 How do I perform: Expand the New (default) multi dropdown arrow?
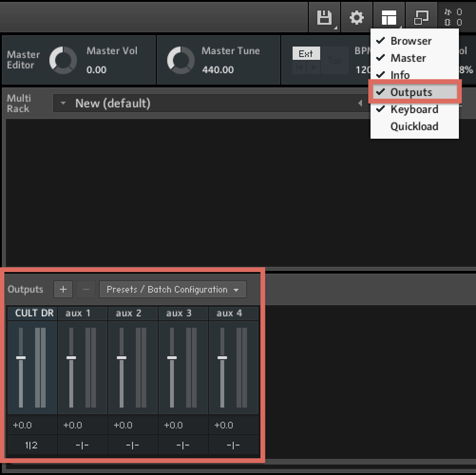tap(63, 103)
